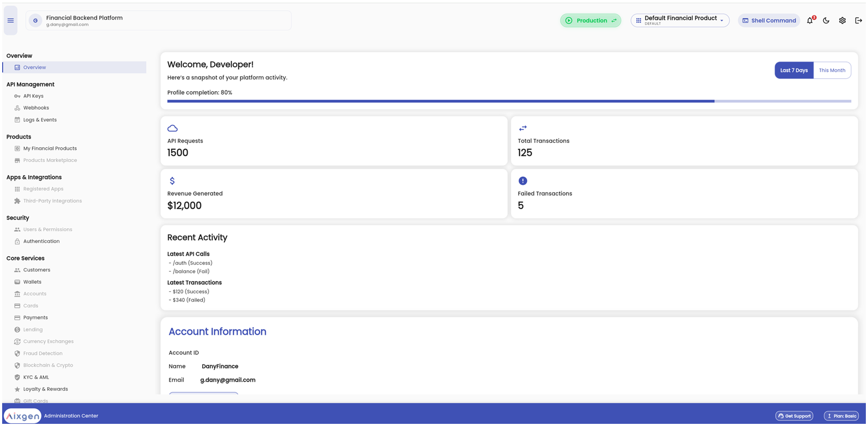Click the email g.dany@gmail.com in Account Information
Image resolution: width=868 pixels, height=426 pixels.
(228, 380)
